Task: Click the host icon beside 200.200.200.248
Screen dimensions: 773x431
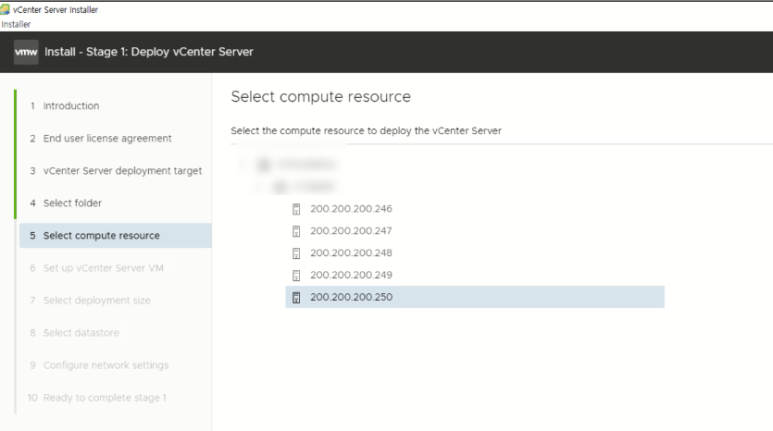Action: tap(296, 253)
